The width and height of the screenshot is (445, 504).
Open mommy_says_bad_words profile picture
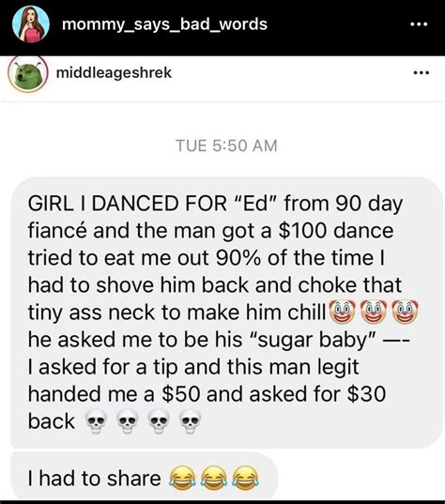[x=31, y=24]
